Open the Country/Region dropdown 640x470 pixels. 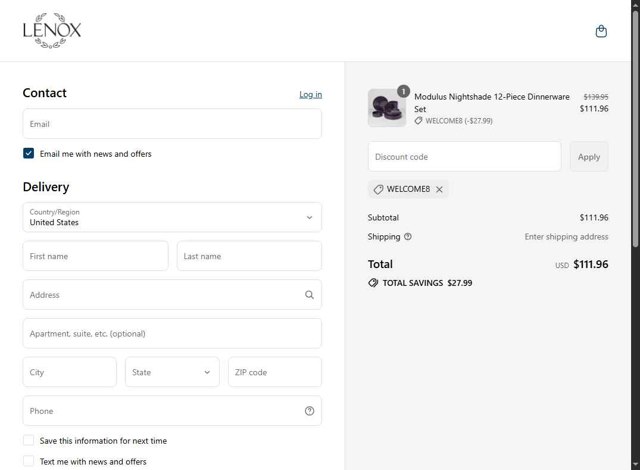click(x=172, y=217)
